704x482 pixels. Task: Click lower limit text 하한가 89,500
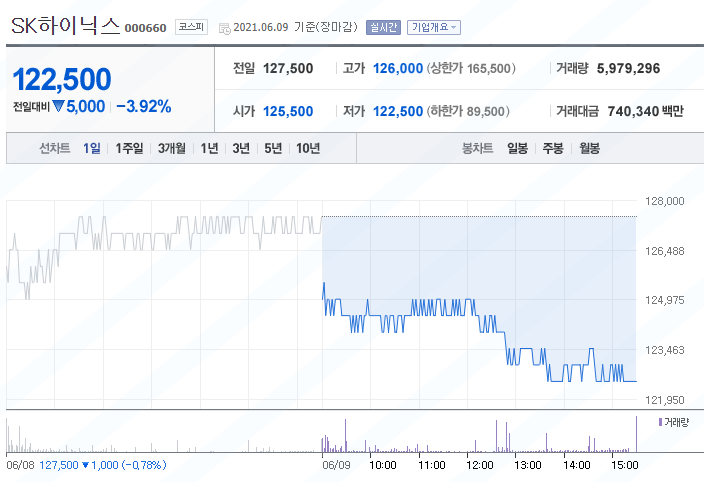[x=468, y=111]
